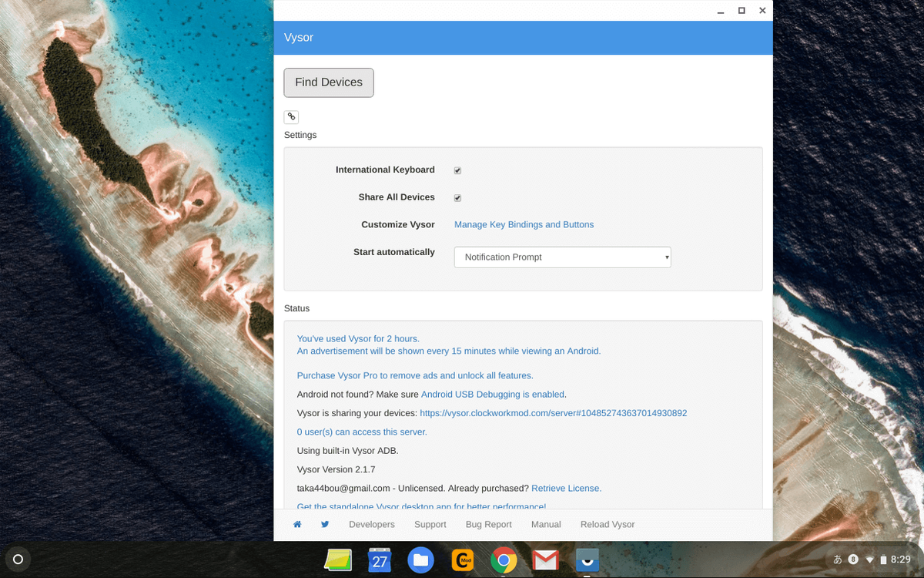Minimize the Vysor window

tap(721, 11)
